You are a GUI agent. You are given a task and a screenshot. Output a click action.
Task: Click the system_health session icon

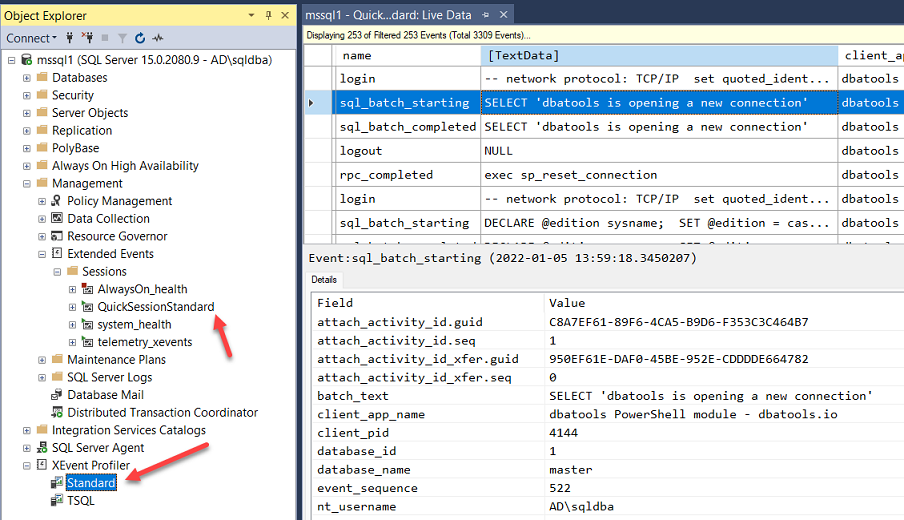(87, 325)
